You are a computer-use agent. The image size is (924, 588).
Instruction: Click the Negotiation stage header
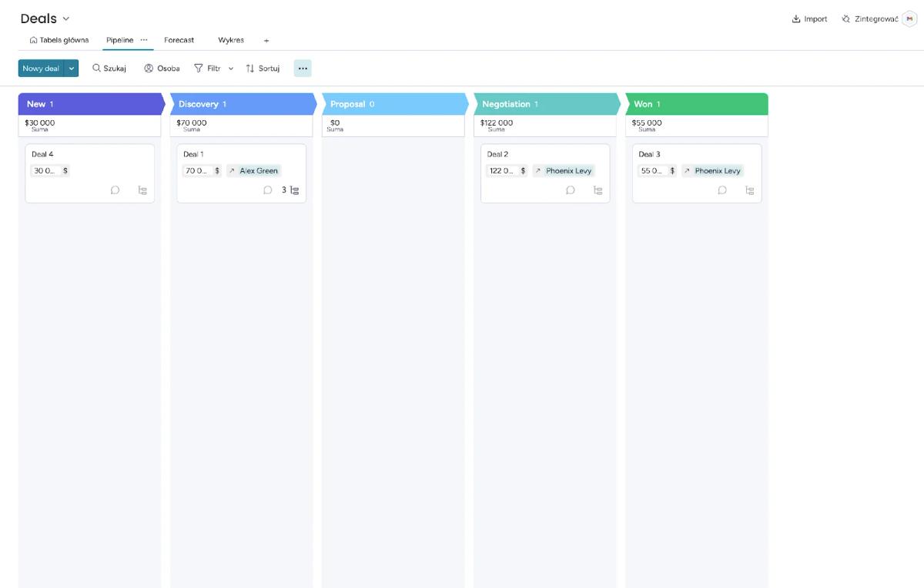pyautogui.click(x=547, y=104)
